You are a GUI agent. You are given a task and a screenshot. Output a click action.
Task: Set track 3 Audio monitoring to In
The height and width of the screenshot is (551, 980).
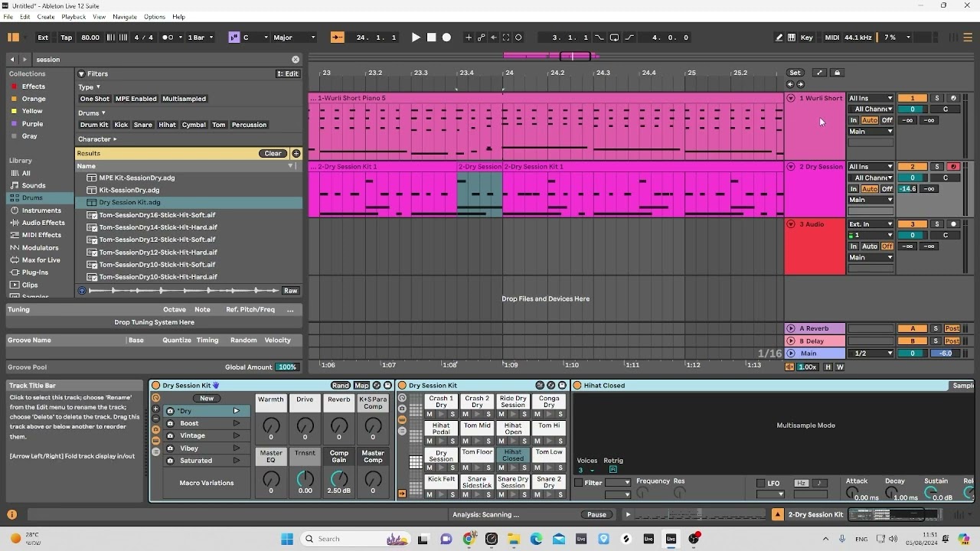[854, 246]
